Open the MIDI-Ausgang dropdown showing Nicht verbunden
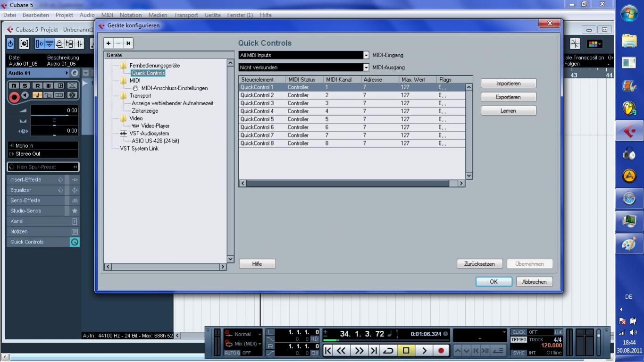Screen dimensions: 644x362 [366, 67]
